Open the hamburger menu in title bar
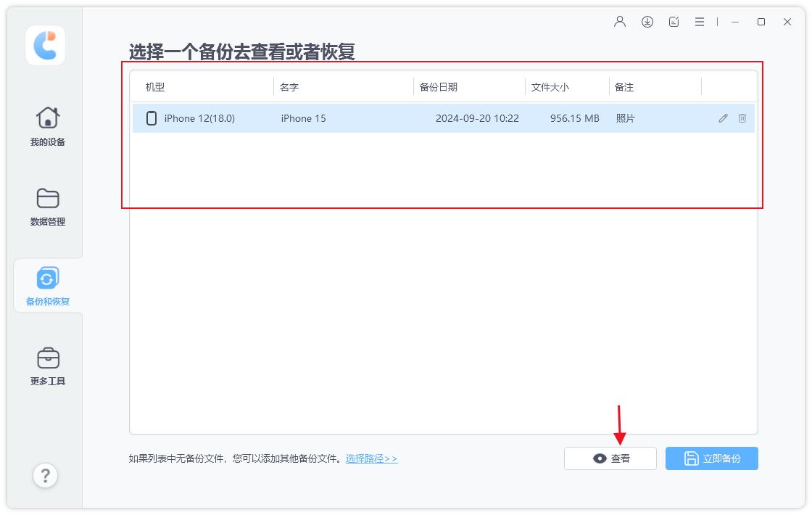The height and width of the screenshot is (515, 812). (x=699, y=22)
